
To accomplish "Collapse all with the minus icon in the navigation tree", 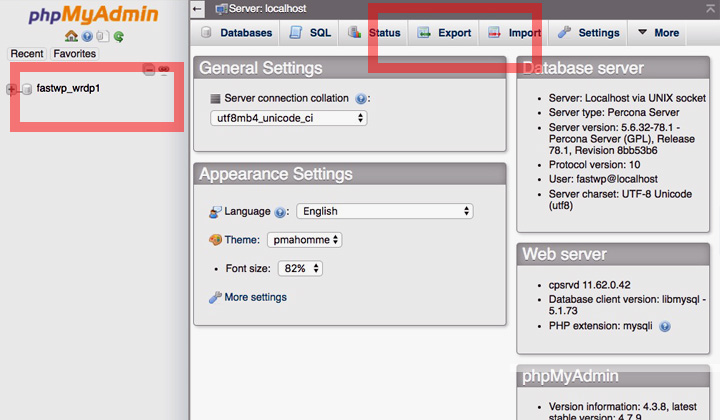I will tap(149, 69).
